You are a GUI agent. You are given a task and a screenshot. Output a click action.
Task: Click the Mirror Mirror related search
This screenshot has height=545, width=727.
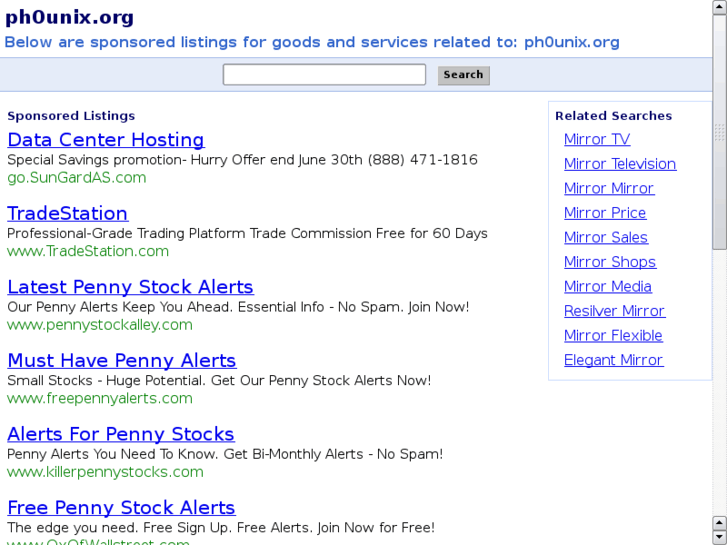609,188
